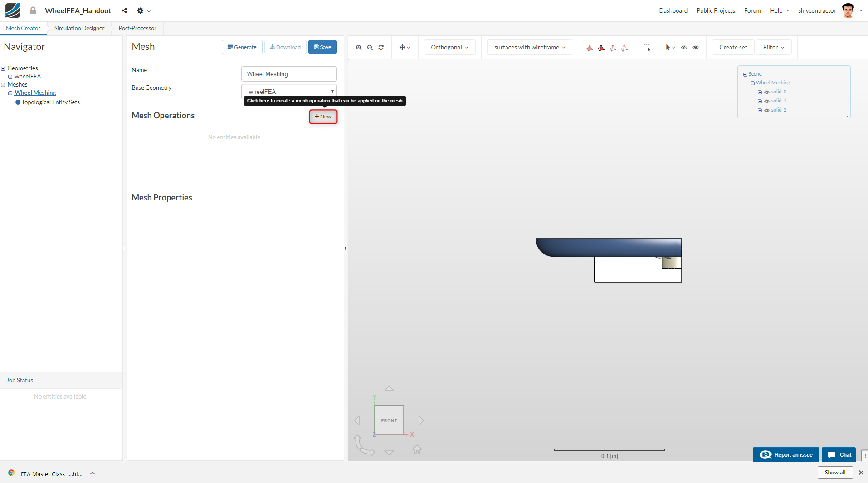Select Topological Entity Sets in Navigator
Image resolution: width=868 pixels, height=483 pixels.
pyautogui.click(x=51, y=102)
